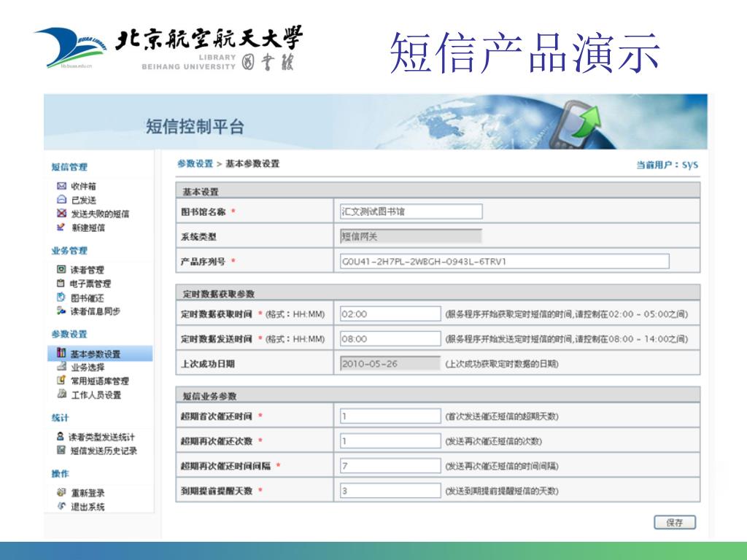Open 短信发送历史记录 history
The width and height of the screenshot is (747, 560).
click(x=104, y=451)
